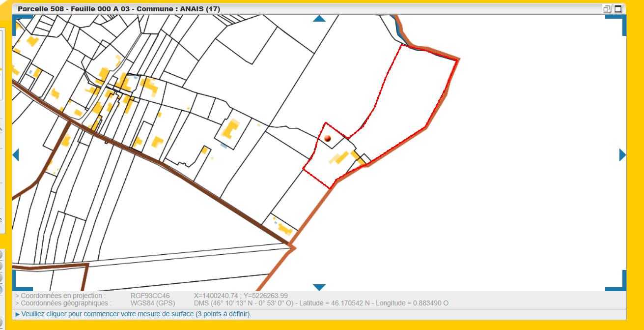Click the Parcelle 508 window title bar
The image size is (644, 330).
pos(295,9)
